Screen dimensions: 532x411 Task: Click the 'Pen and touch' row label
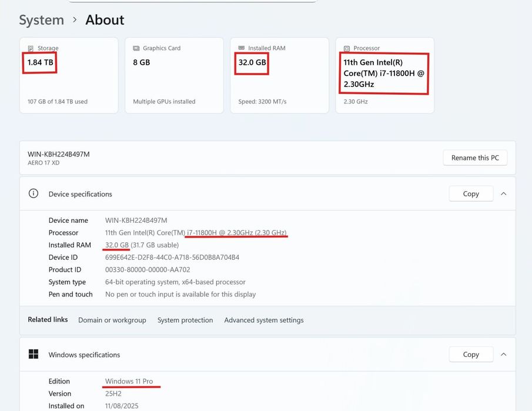pyautogui.click(x=71, y=294)
